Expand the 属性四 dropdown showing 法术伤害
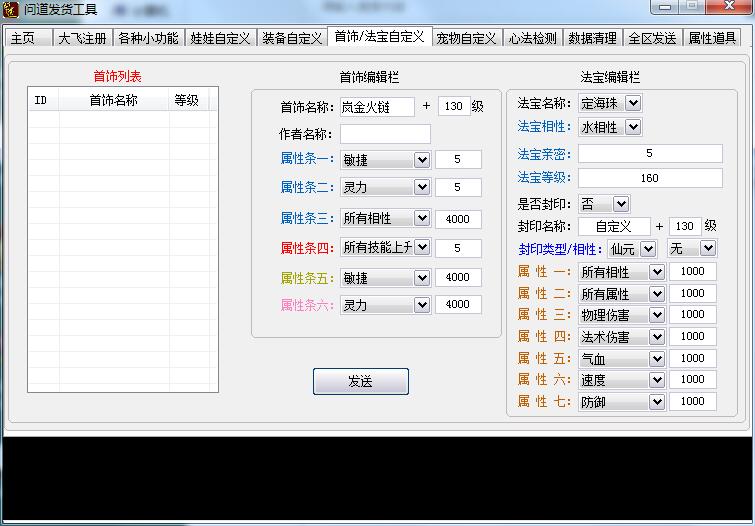Screen dimensions: 755x526 [x=656, y=337]
